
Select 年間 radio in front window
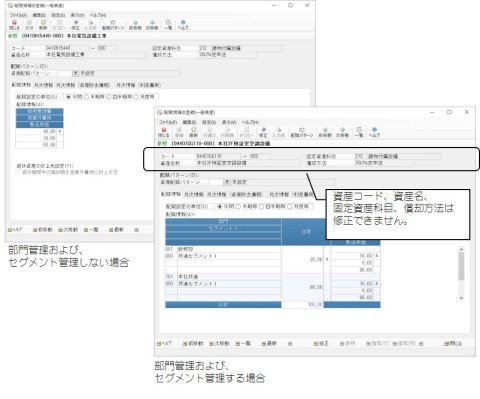click(x=220, y=206)
